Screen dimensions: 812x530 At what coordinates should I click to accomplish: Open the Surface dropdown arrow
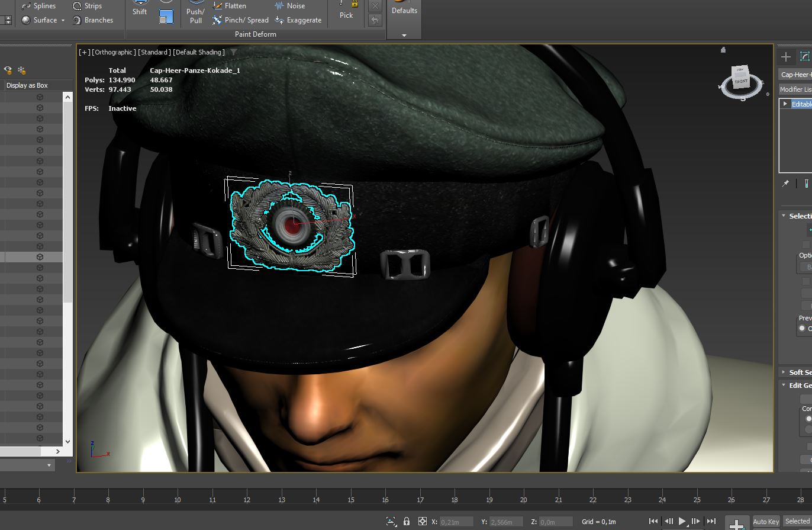[x=63, y=21]
